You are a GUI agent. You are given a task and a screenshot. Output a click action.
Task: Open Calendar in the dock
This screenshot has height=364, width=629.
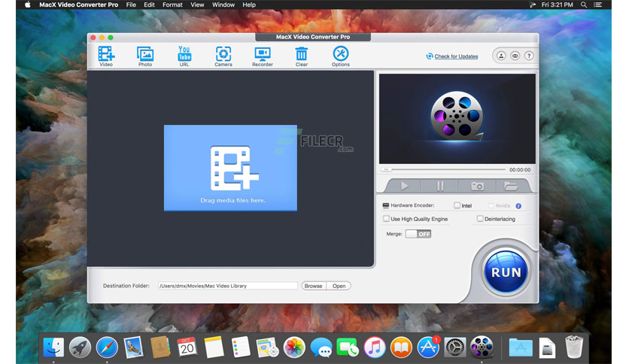pos(187,347)
